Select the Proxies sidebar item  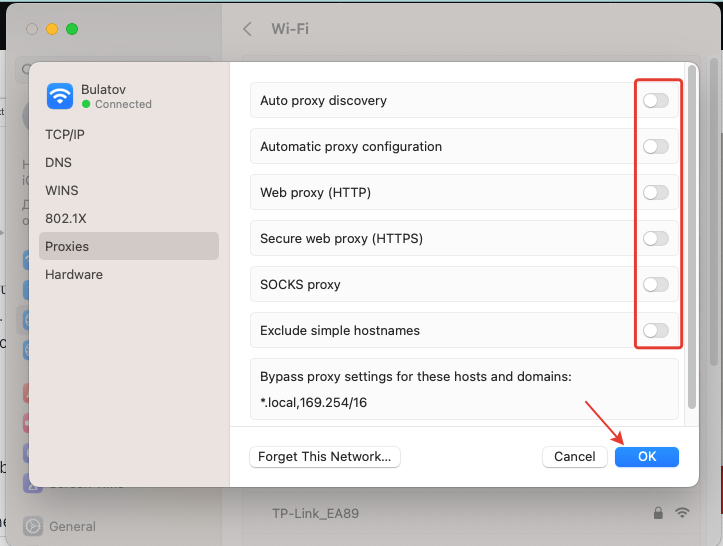(x=67, y=246)
